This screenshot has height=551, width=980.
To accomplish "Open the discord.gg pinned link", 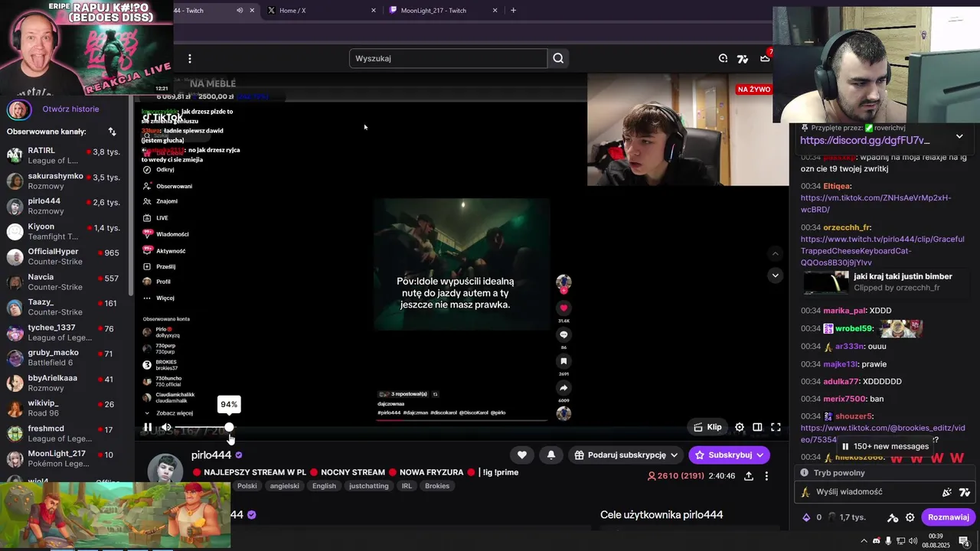I will [x=864, y=141].
